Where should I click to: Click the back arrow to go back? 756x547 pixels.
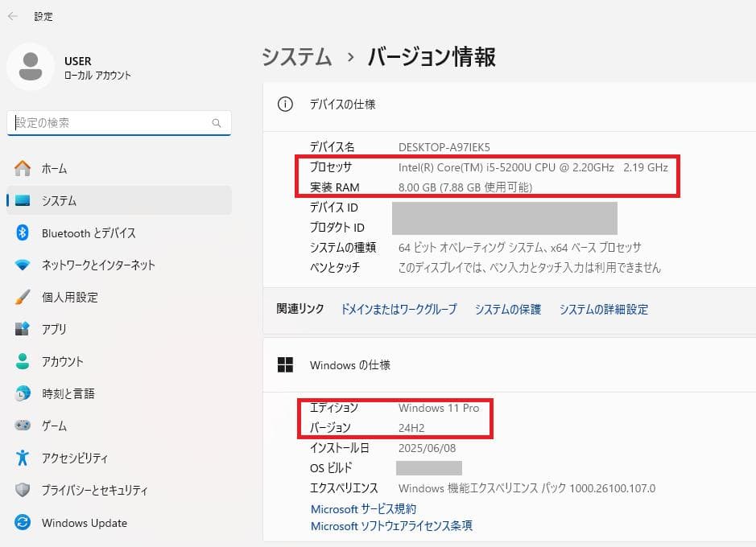[x=10, y=14]
